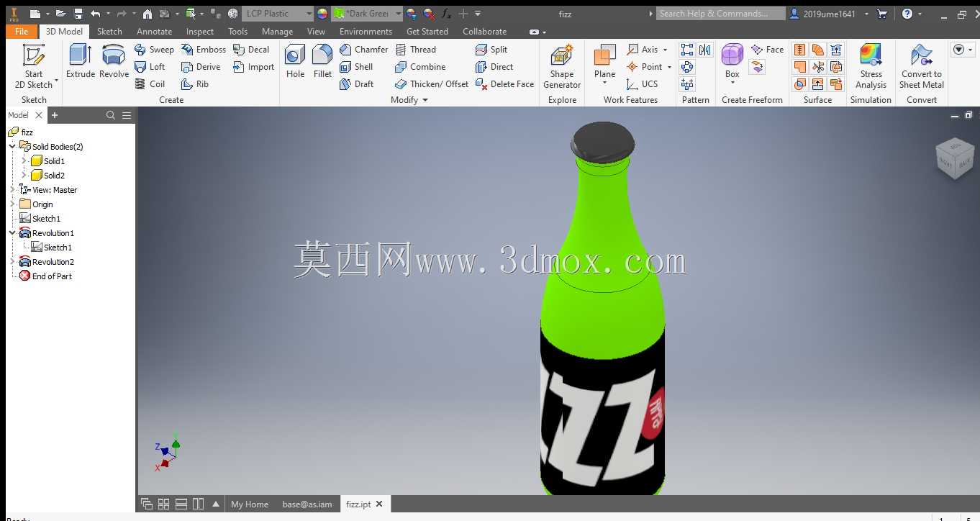Open the appearance dropdown Dark Green
This screenshot has height=521, width=980.
[367, 14]
